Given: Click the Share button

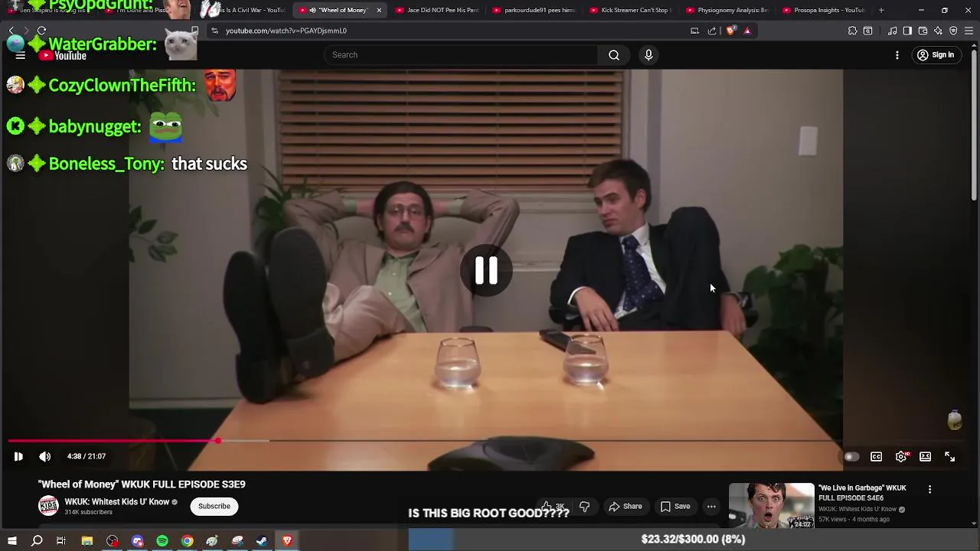Looking at the screenshot, I should pyautogui.click(x=626, y=507).
